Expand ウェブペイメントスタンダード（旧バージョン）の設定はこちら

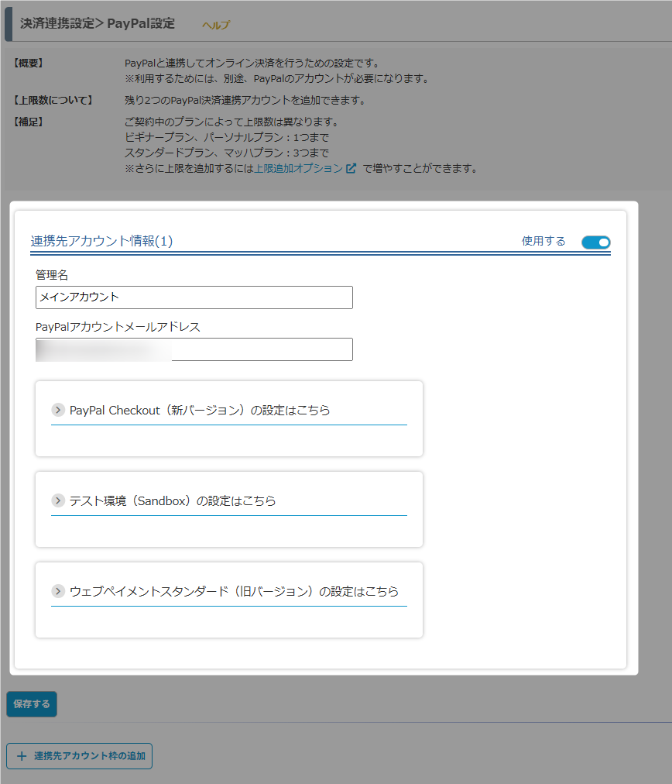[234, 591]
